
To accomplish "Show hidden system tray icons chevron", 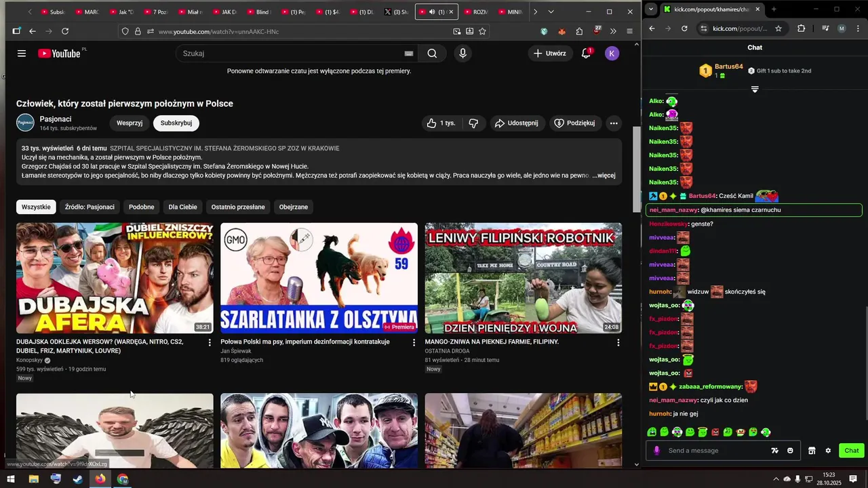I will coord(775,479).
